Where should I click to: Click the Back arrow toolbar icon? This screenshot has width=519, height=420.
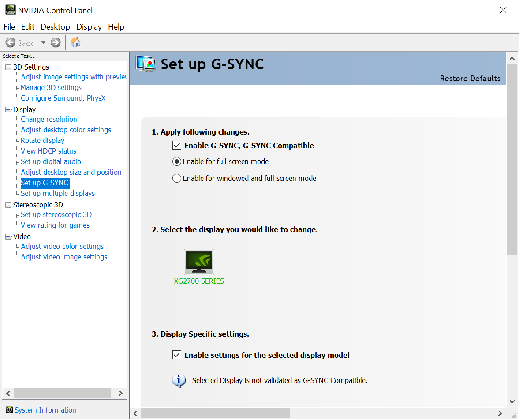coord(11,42)
